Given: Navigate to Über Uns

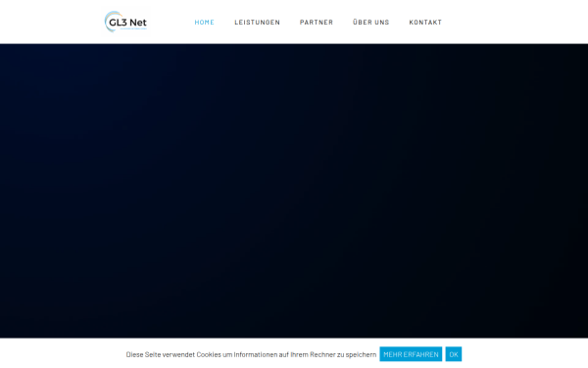Looking at the screenshot, I should click(x=371, y=23).
